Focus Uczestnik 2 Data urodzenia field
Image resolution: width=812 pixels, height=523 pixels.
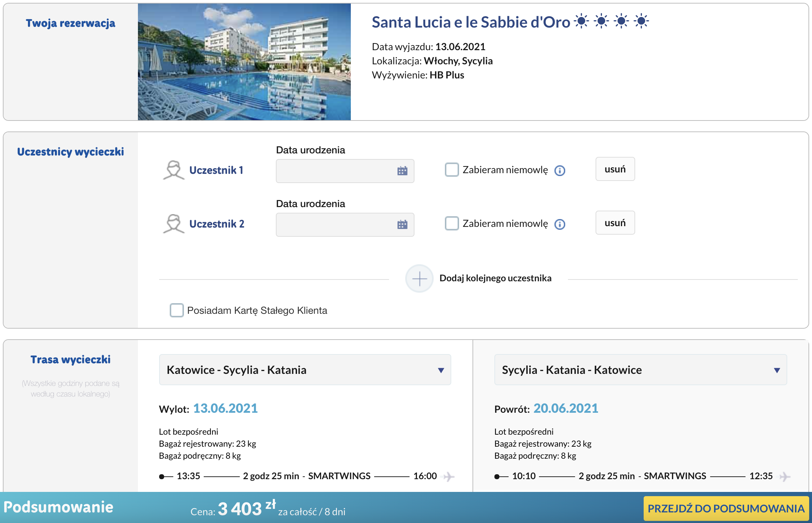(x=345, y=225)
